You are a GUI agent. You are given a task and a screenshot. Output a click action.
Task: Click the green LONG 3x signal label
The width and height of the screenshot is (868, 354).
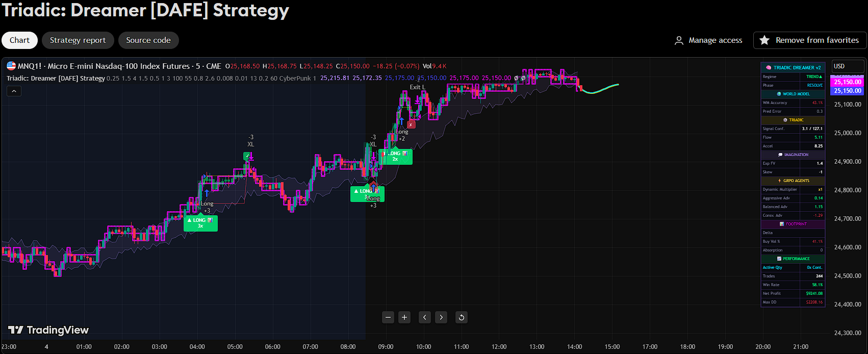(x=200, y=223)
